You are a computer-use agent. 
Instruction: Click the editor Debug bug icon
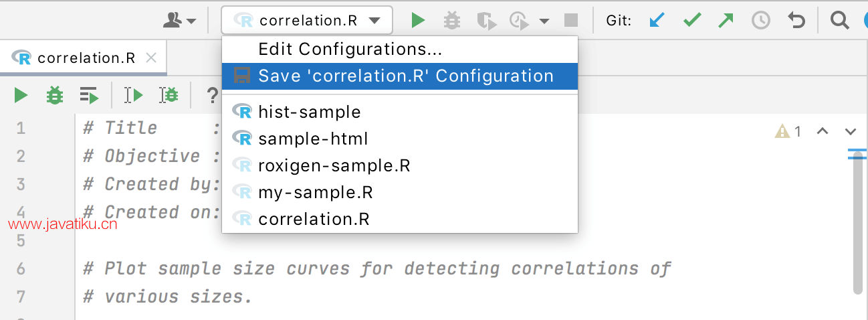click(54, 95)
